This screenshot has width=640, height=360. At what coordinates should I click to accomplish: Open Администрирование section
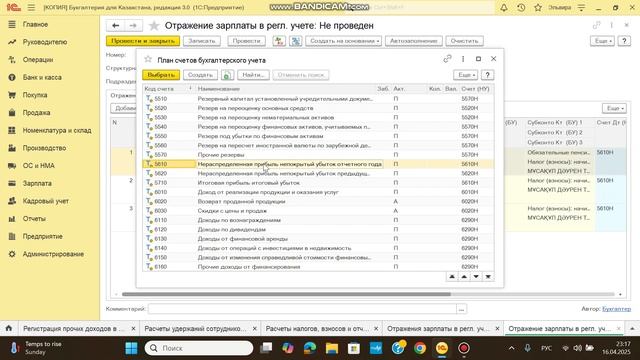click(x=53, y=254)
